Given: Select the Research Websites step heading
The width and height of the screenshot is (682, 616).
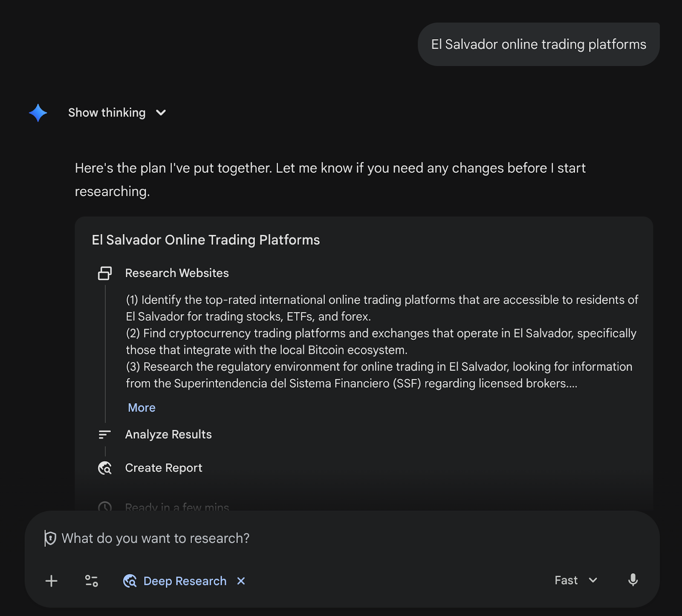Looking at the screenshot, I should coord(177,273).
